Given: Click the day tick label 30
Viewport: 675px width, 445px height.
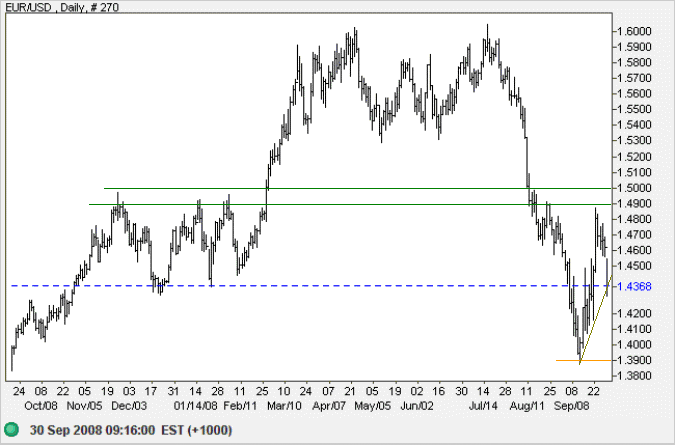Looking at the screenshot, I should point(461,391).
